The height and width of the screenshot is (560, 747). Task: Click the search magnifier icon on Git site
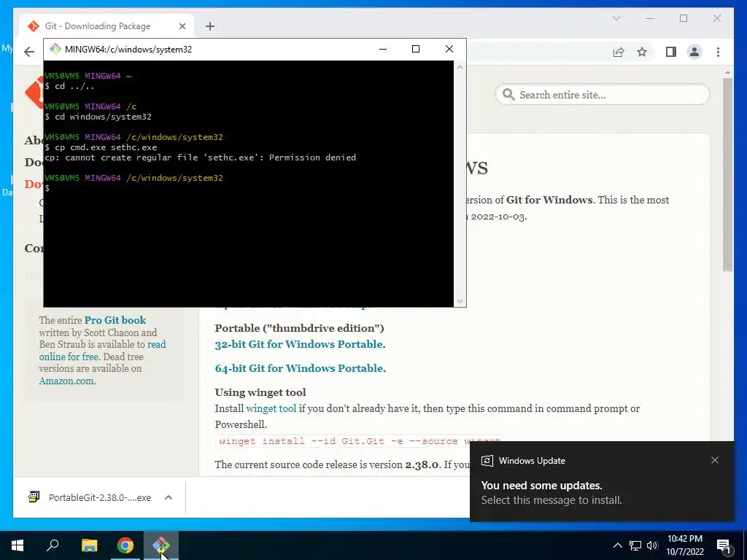tap(508, 94)
